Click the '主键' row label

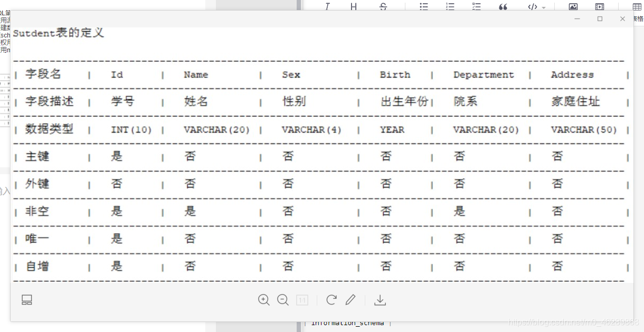click(x=37, y=156)
